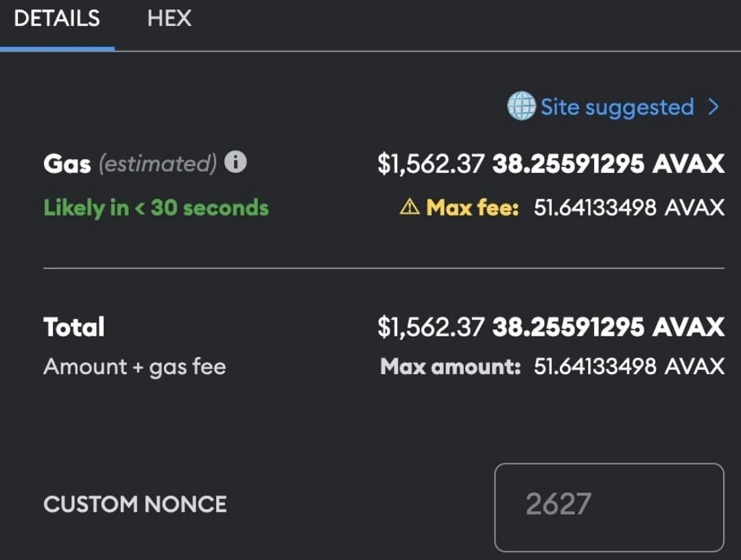Click the bold Gas label

(x=67, y=163)
